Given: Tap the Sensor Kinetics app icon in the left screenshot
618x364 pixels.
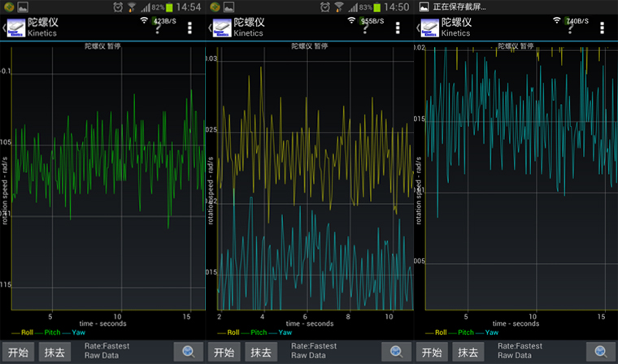Looking at the screenshot, I should 16,28.
